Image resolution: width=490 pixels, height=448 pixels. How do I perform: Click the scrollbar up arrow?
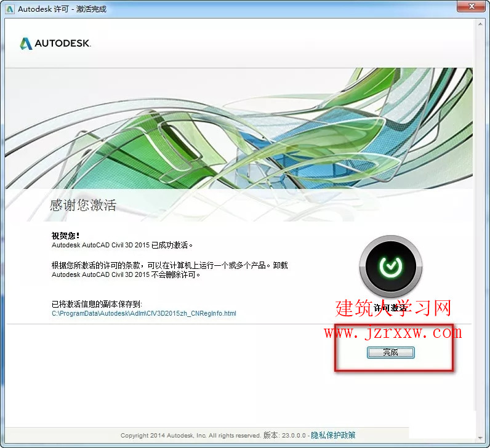(480, 24)
